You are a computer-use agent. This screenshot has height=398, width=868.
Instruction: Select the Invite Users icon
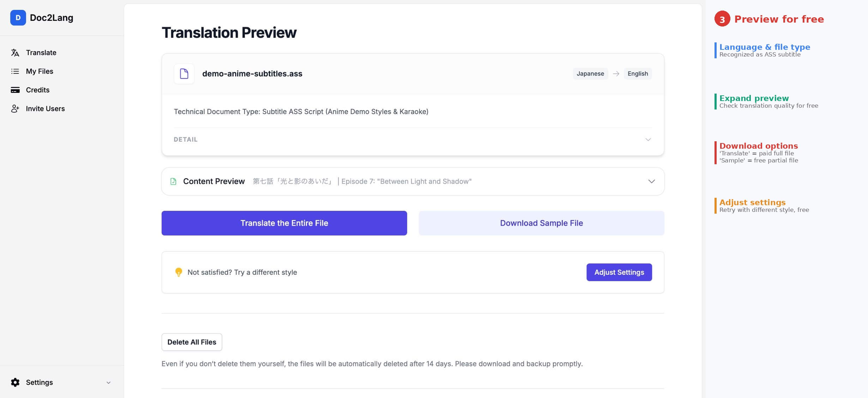pos(14,109)
